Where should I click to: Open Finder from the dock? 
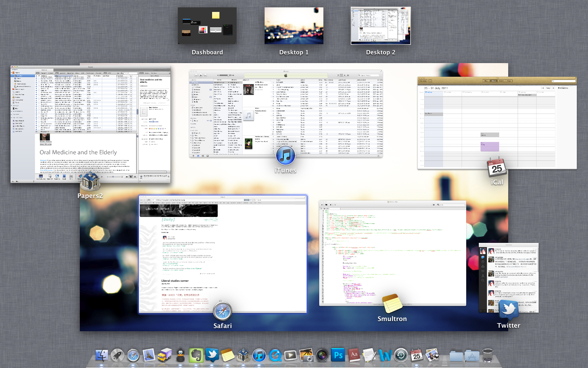tap(102, 356)
